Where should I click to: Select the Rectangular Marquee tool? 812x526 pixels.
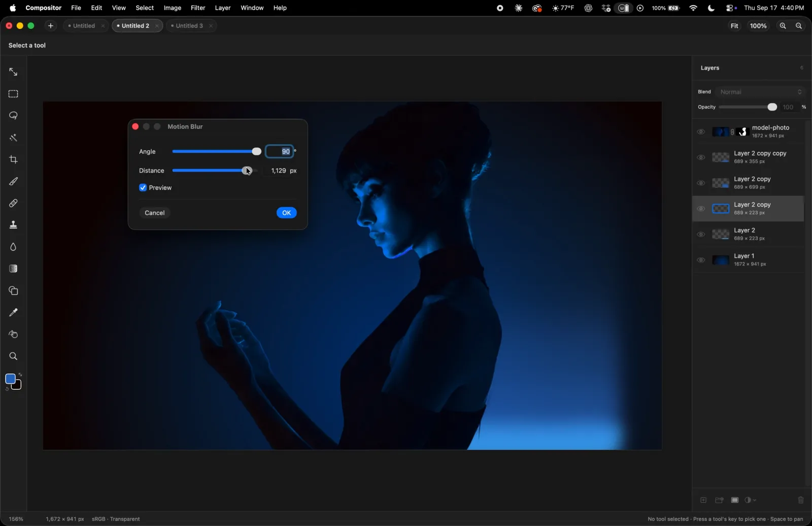tap(13, 94)
